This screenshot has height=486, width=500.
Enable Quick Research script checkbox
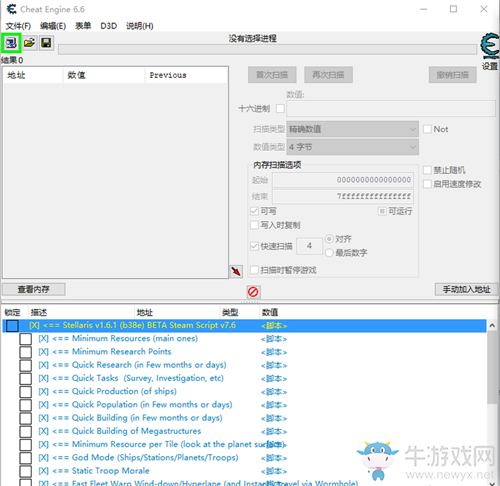click(x=25, y=365)
